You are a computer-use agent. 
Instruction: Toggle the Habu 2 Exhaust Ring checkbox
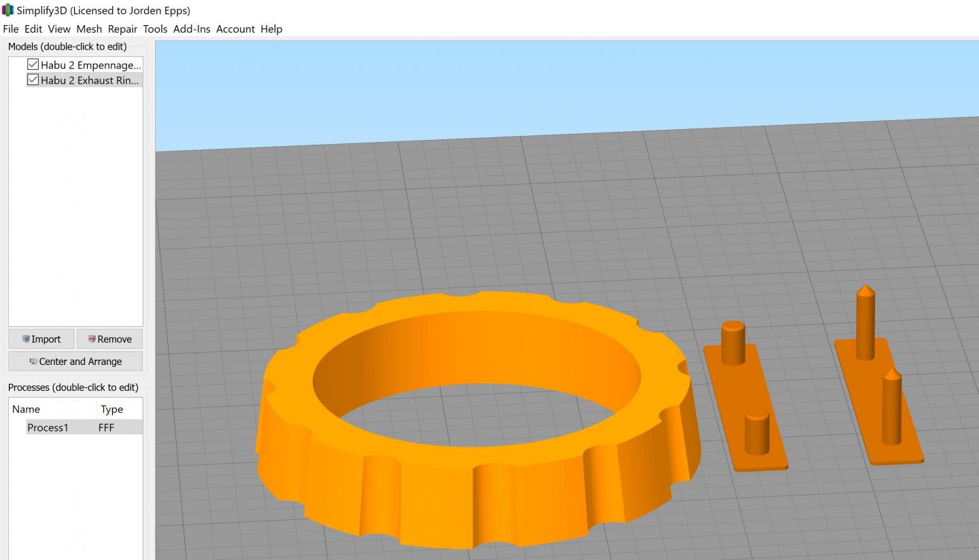(x=33, y=80)
